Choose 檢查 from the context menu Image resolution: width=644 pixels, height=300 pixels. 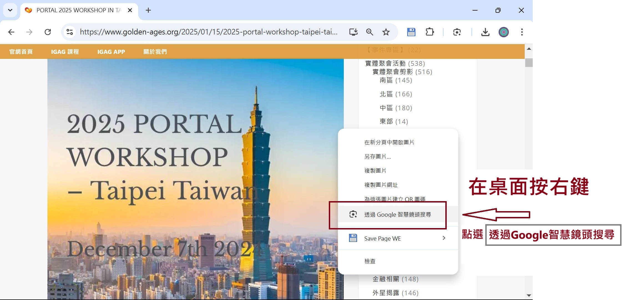click(x=398, y=261)
